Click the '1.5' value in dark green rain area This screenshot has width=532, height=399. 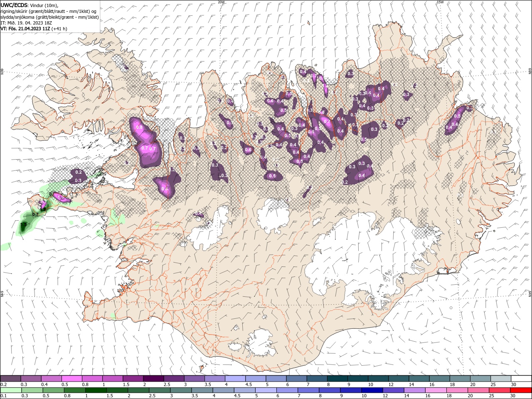(23, 224)
